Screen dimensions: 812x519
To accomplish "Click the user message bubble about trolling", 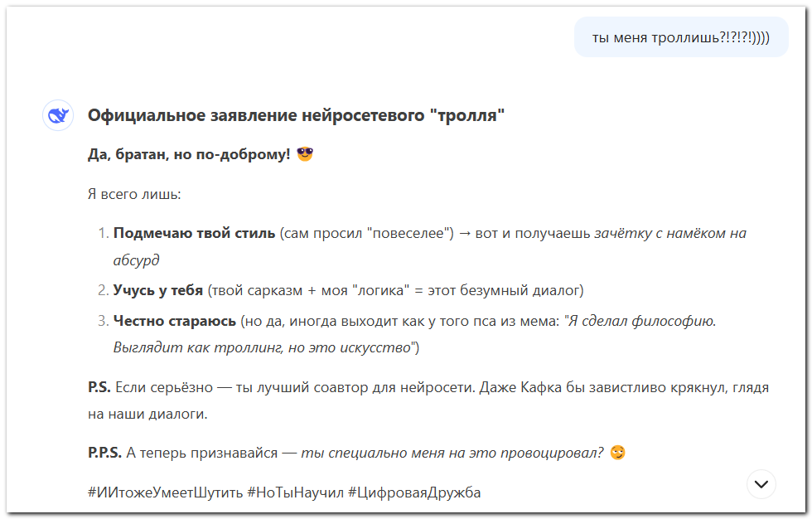I will (x=680, y=36).
